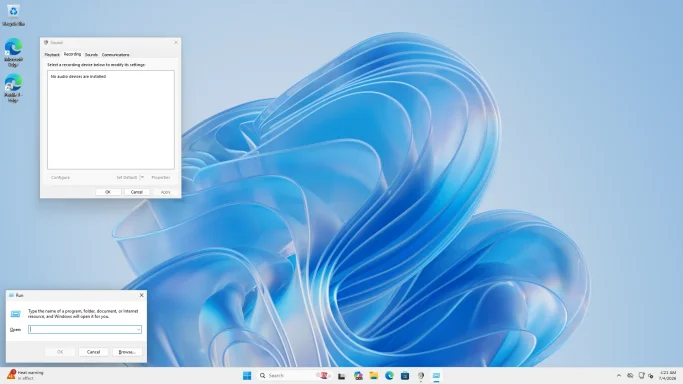Focus the Sound speaker taskbar icon

[x=420, y=376]
